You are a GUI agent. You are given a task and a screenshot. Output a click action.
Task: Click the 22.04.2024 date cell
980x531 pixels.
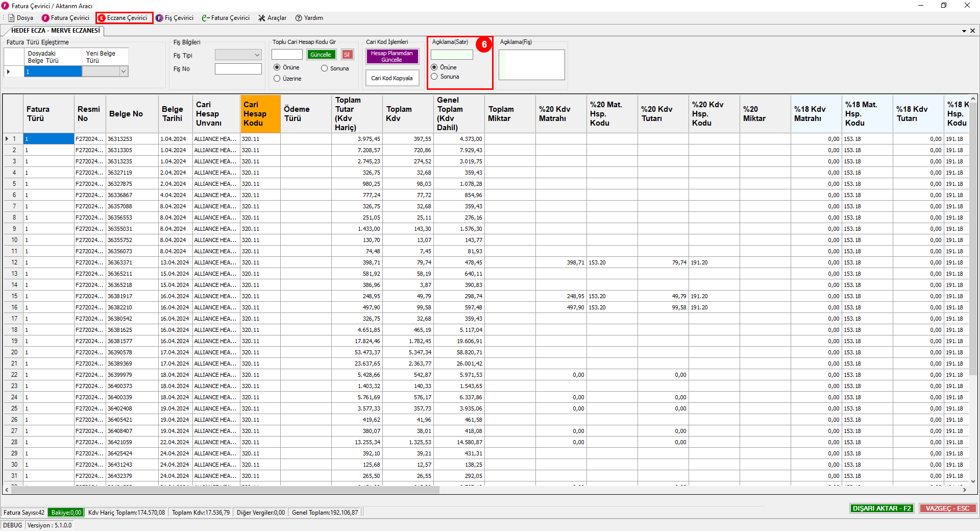pos(175,442)
